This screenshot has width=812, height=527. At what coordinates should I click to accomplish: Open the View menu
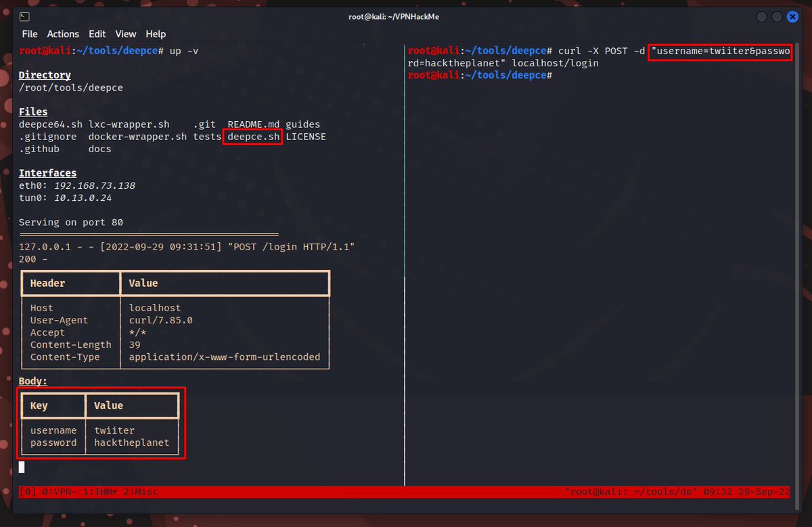pyautogui.click(x=126, y=34)
